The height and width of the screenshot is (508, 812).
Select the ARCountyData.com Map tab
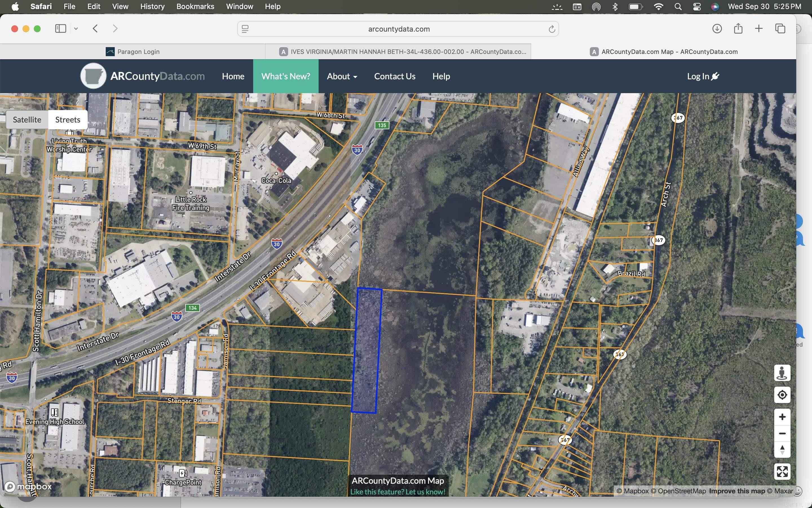pos(663,51)
